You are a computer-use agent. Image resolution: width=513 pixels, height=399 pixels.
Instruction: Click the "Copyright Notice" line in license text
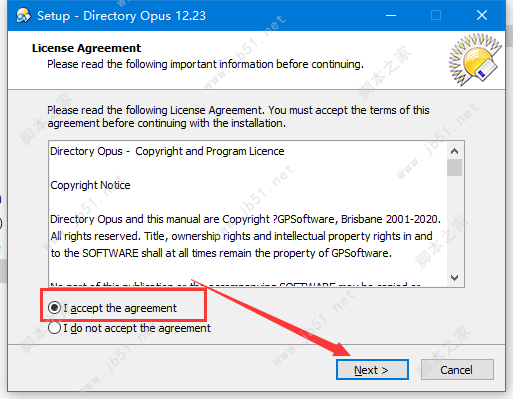(x=90, y=185)
